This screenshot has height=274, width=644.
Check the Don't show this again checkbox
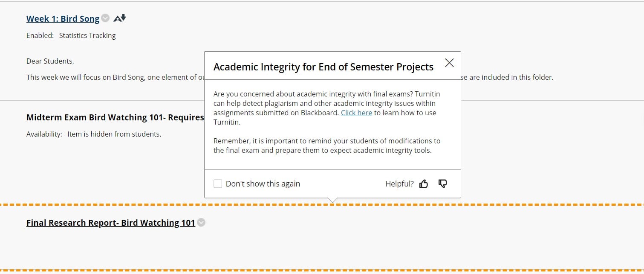click(218, 183)
